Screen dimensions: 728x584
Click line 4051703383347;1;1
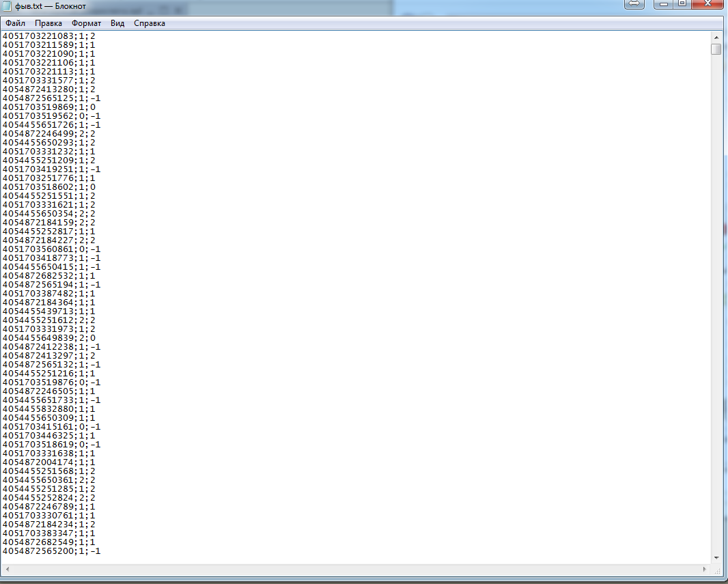coord(48,533)
